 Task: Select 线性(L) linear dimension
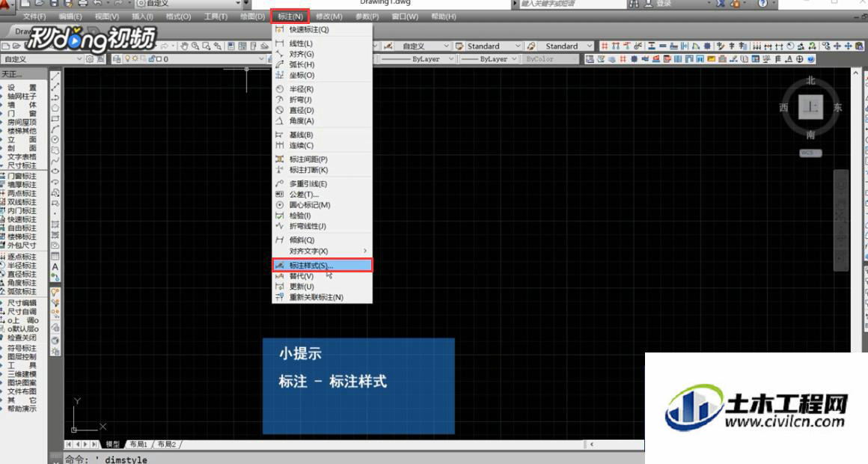tap(323, 43)
